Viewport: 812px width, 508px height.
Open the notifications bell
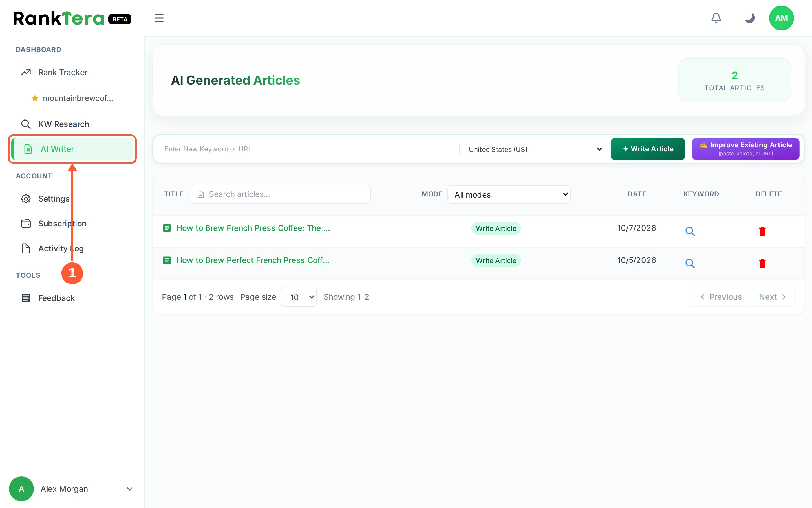click(716, 18)
